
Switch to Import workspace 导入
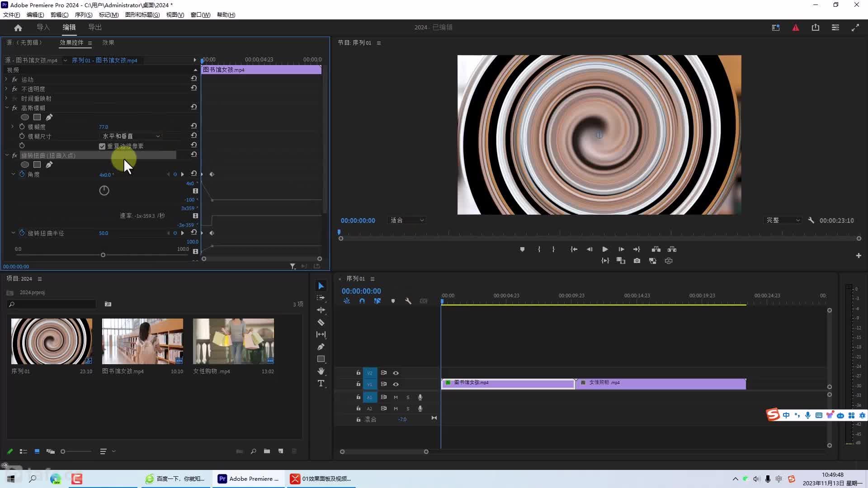click(43, 27)
